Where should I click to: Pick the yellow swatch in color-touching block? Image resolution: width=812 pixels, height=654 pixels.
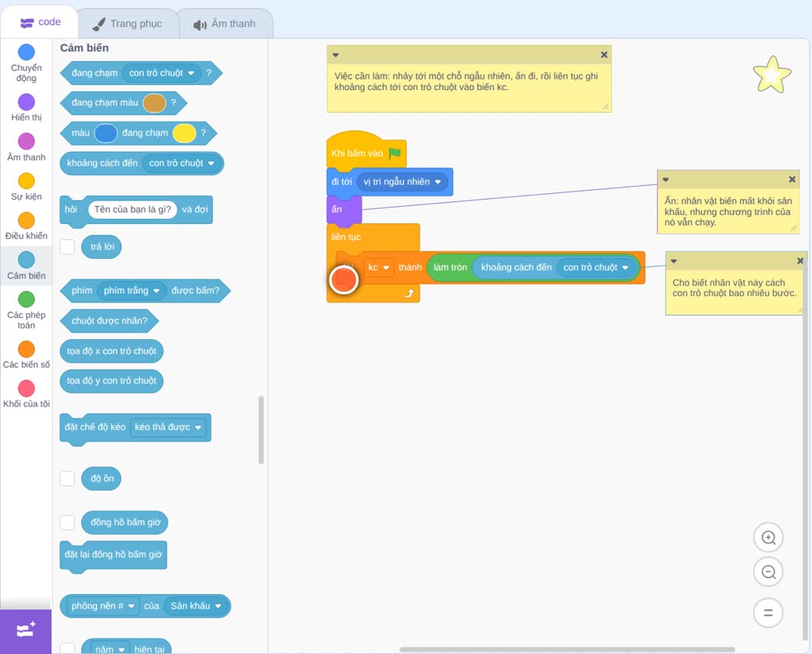[184, 133]
